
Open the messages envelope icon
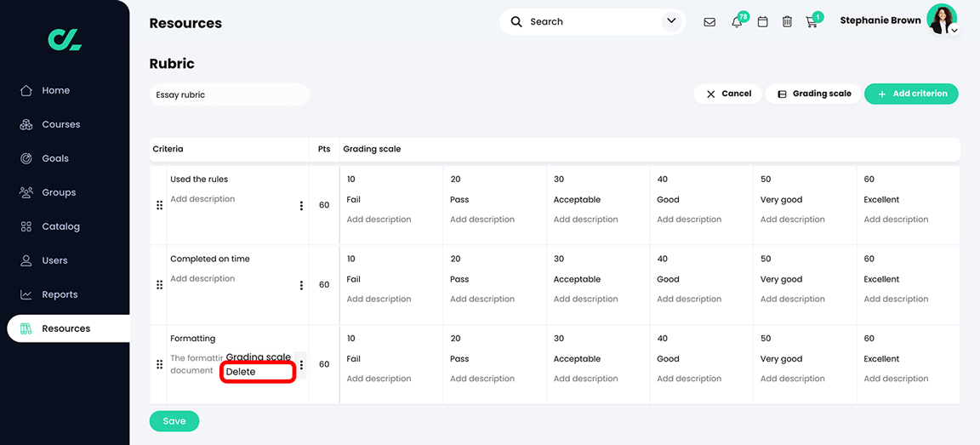click(x=709, y=22)
